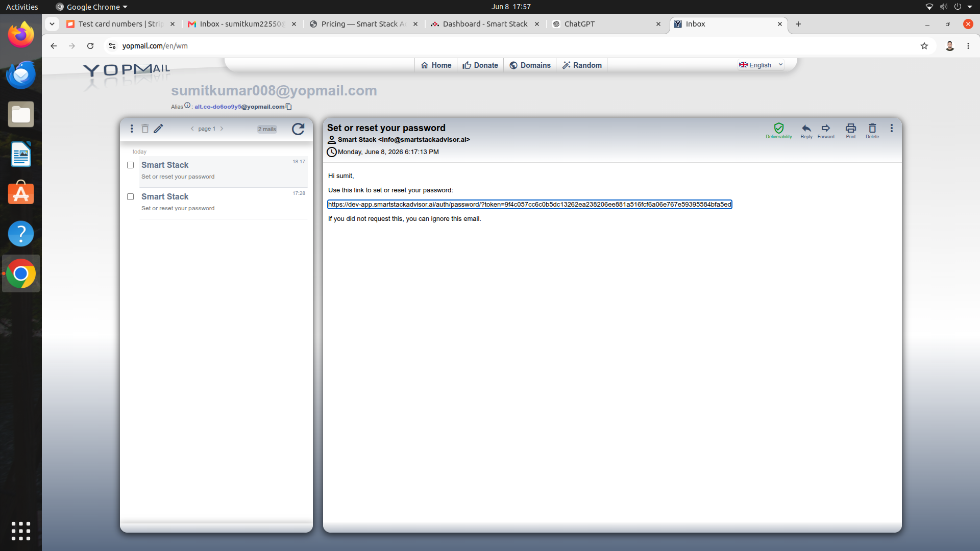The width and height of the screenshot is (980, 551).
Task: Open LibreOffice Writer from the dock
Action: [21, 154]
